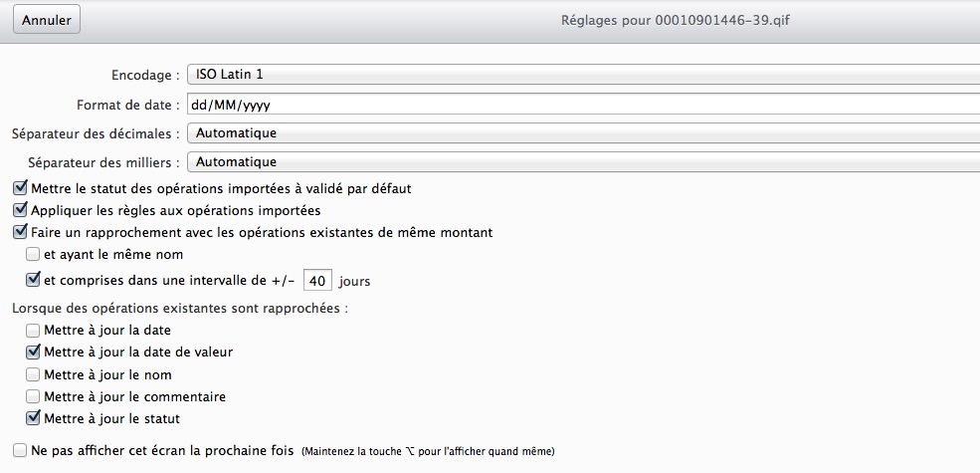
Task: Expand the Séparateur des décimales dropdown
Action: (x=582, y=132)
